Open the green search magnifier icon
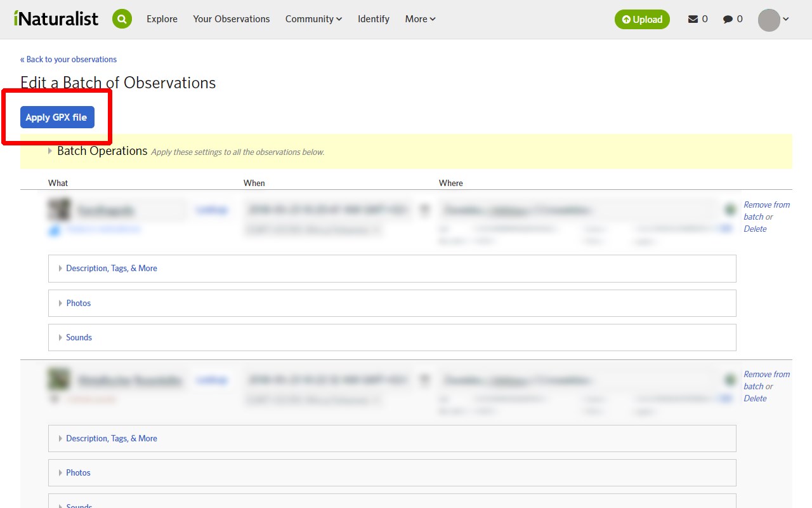Image resolution: width=812 pixels, height=508 pixels. pos(122,19)
